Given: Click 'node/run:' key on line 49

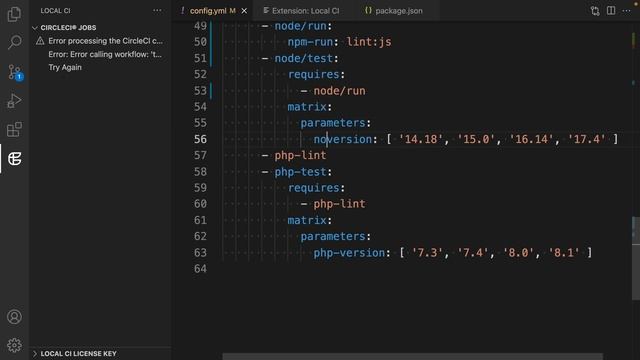Looking at the screenshot, I should click(x=303, y=26).
